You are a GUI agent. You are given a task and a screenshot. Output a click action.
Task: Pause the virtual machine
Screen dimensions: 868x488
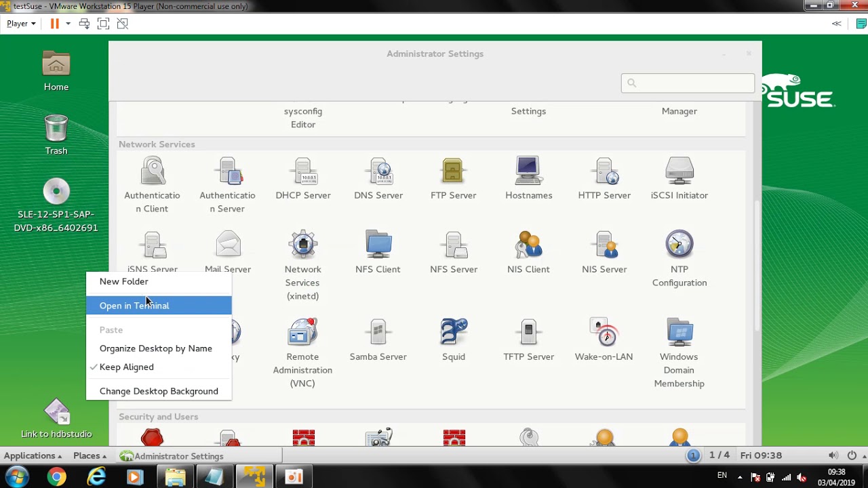tap(54, 23)
